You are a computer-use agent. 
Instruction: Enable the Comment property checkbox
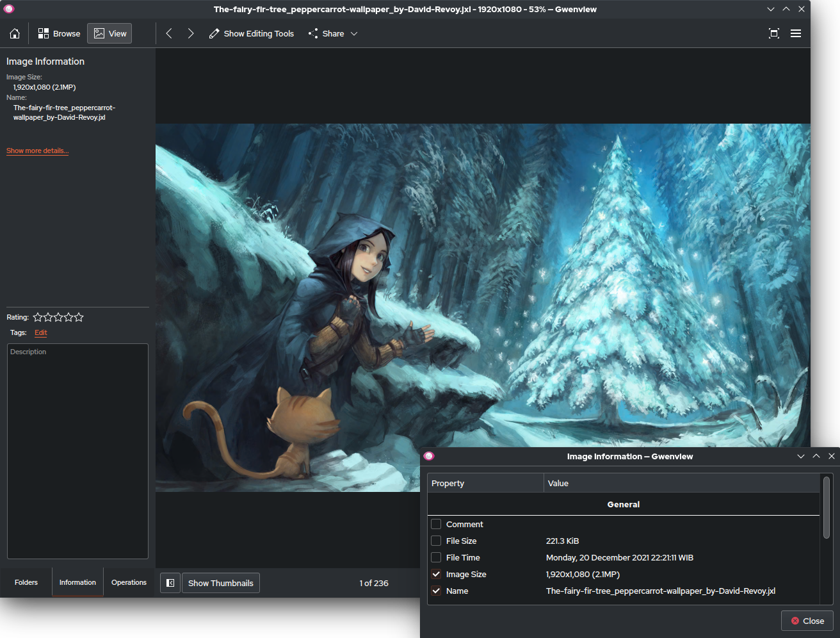[436, 524]
